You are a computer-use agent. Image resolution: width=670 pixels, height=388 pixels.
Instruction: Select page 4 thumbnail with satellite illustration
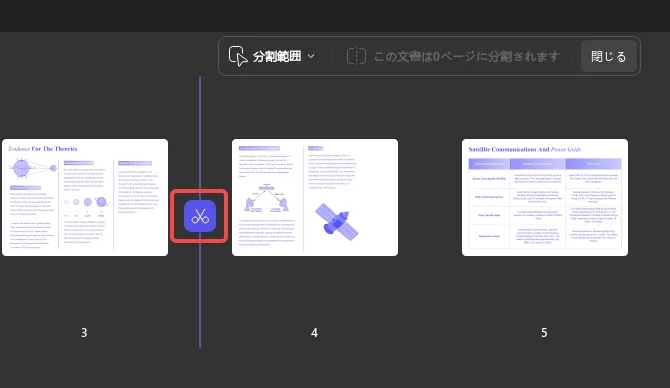(315, 197)
